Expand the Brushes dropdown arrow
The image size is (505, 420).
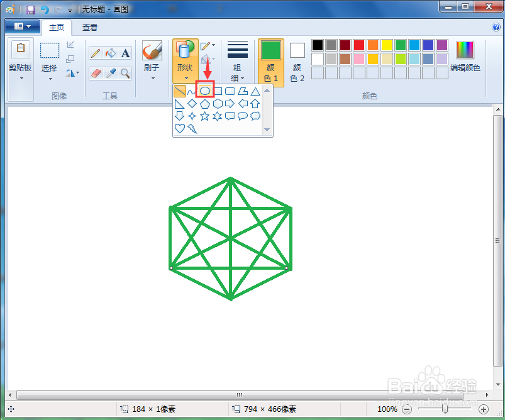coord(153,78)
